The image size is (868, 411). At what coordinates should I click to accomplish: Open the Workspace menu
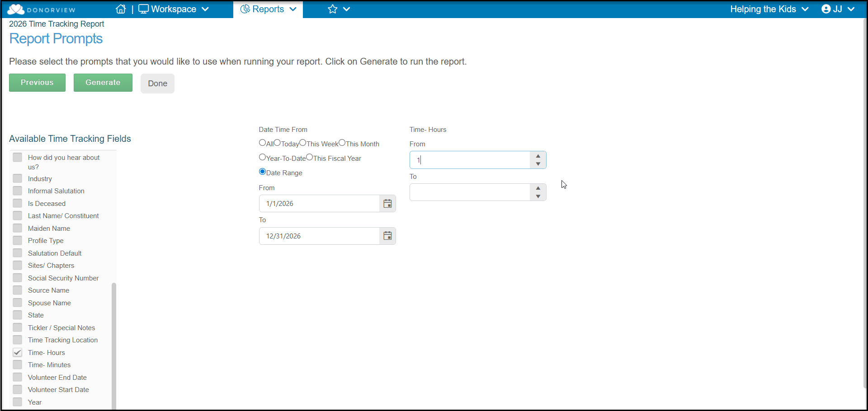(x=174, y=9)
